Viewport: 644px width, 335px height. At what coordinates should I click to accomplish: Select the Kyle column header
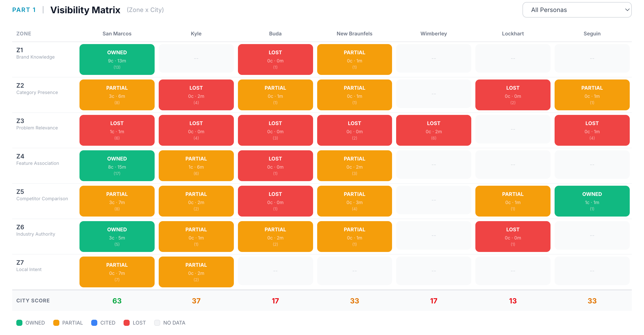click(x=196, y=34)
